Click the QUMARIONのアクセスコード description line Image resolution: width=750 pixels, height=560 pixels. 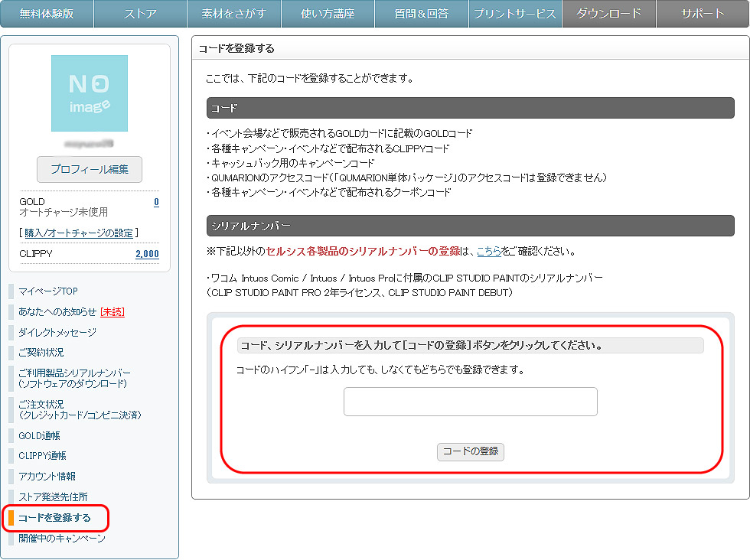pyautogui.click(x=407, y=178)
